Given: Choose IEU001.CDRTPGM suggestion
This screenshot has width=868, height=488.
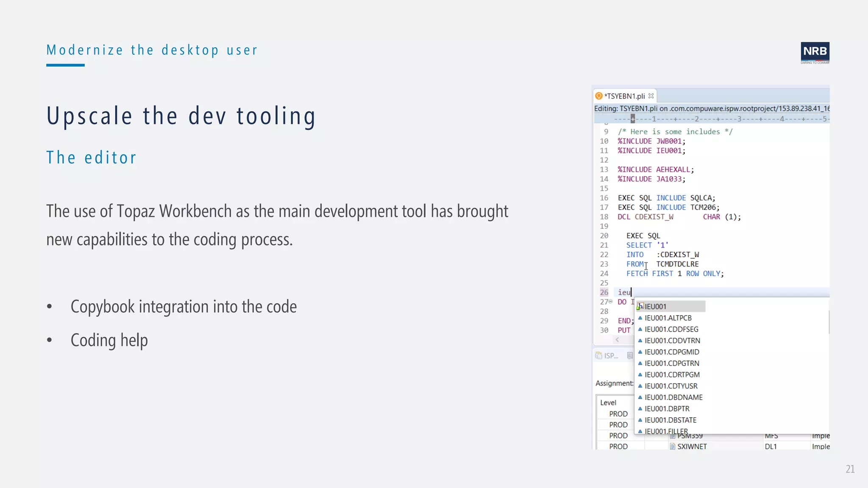Looking at the screenshot, I should tap(669, 375).
